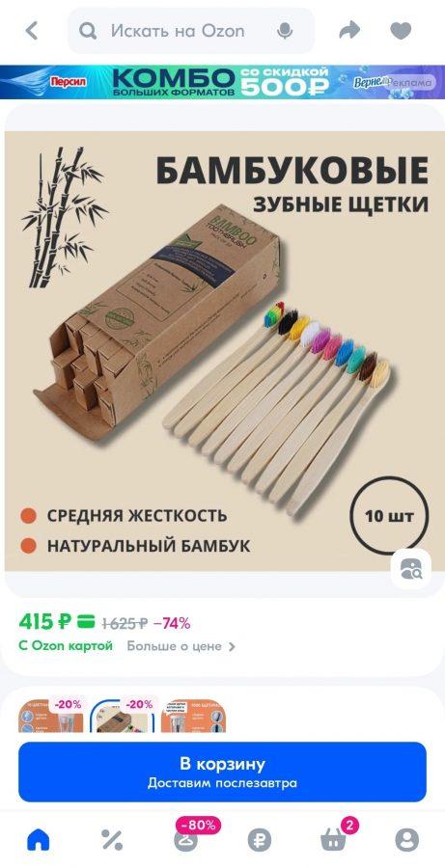
Task: Select third orange variant thumbnail
Action: [x=193, y=715]
